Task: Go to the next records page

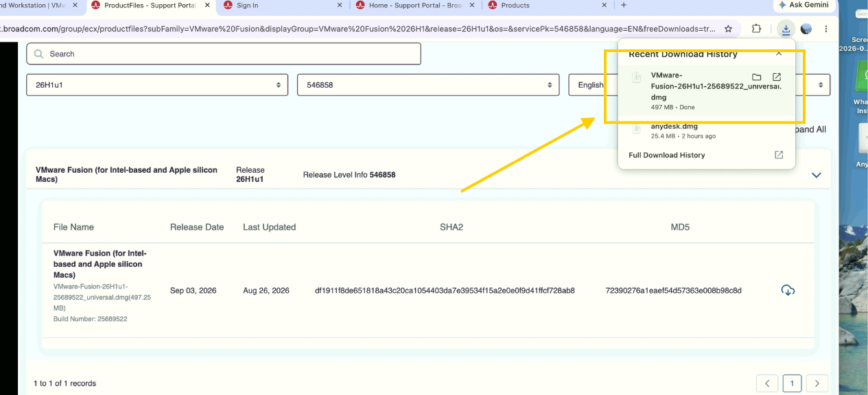Action: click(x=817, y=383)
